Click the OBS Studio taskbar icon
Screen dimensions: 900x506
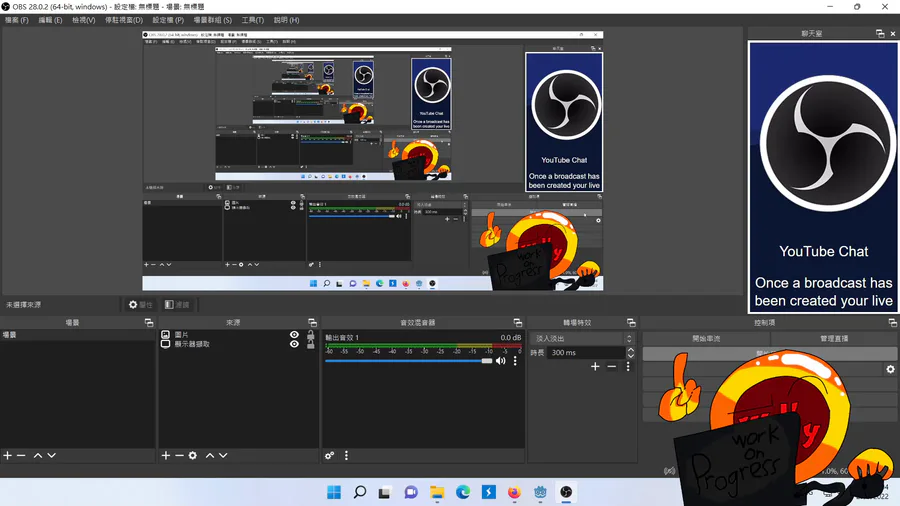tap(566, 492)
